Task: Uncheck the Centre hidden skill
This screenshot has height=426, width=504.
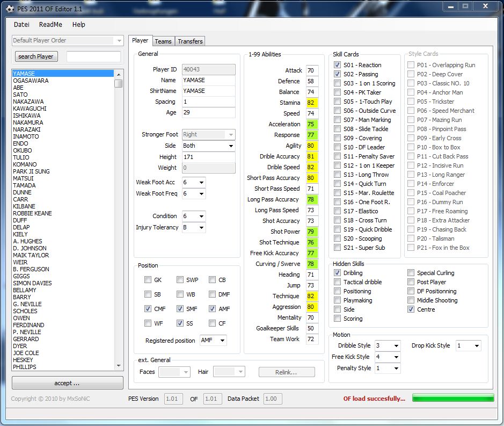Action: 411,309
